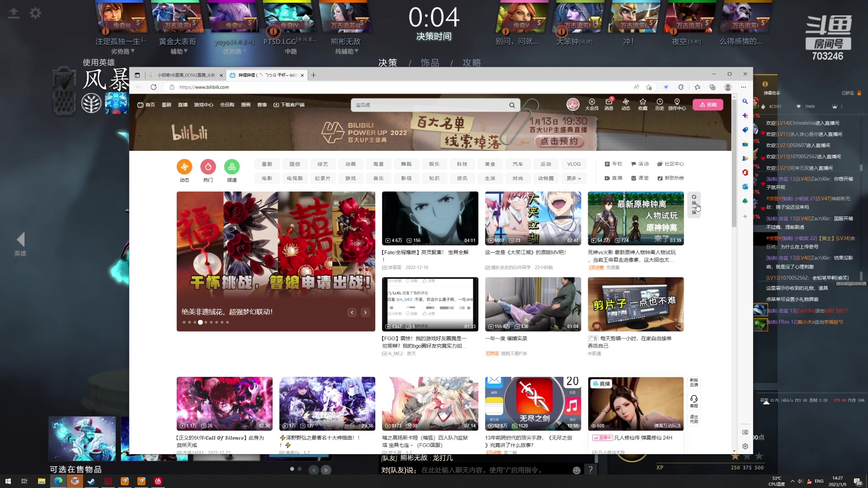The width and height of the screenshot is (868, 488).
Task: Click next carousel arrow on banner
Action: [365, 312]
